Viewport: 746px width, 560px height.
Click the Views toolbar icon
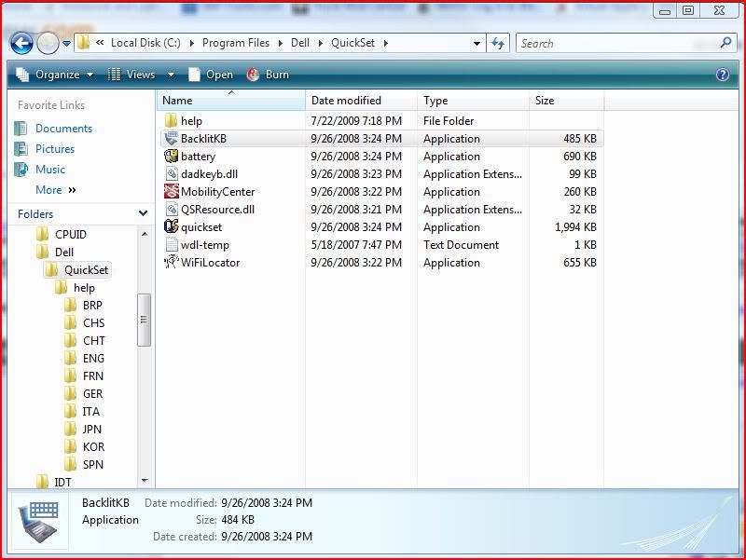click(114, 75)
